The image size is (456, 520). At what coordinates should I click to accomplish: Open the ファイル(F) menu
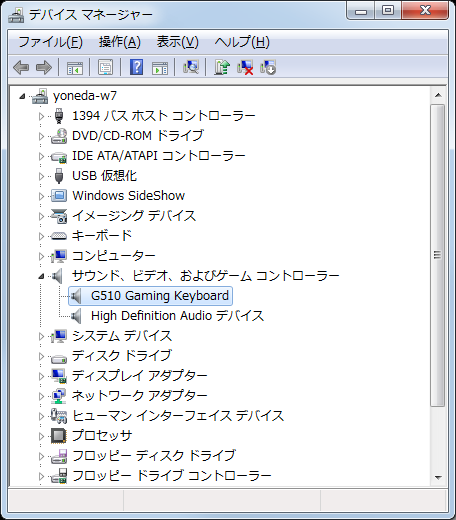tap(50, 42)
